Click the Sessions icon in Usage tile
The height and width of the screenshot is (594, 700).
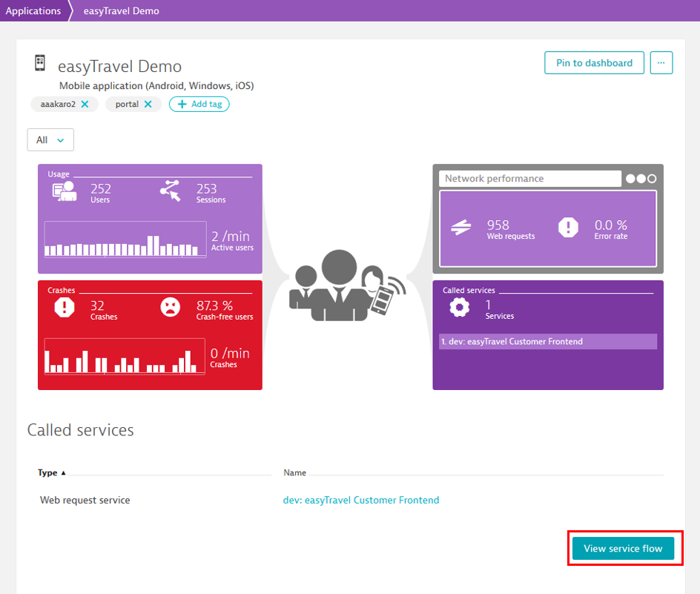[x=170, y=191]
